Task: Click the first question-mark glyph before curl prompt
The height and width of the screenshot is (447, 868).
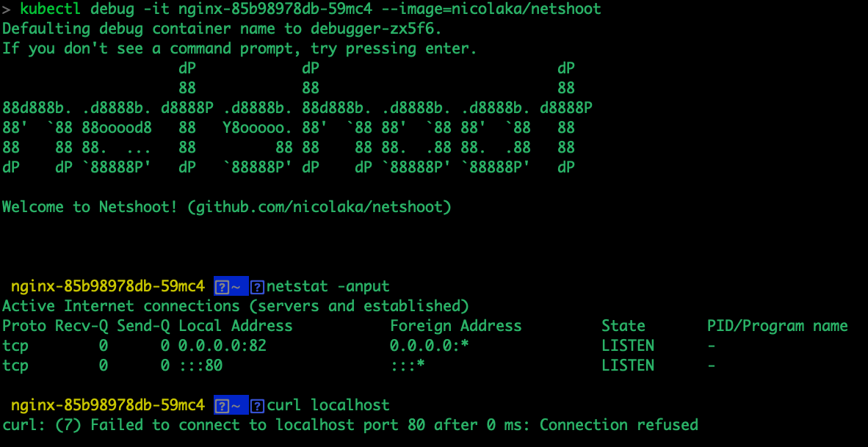Action: [222, 407]
